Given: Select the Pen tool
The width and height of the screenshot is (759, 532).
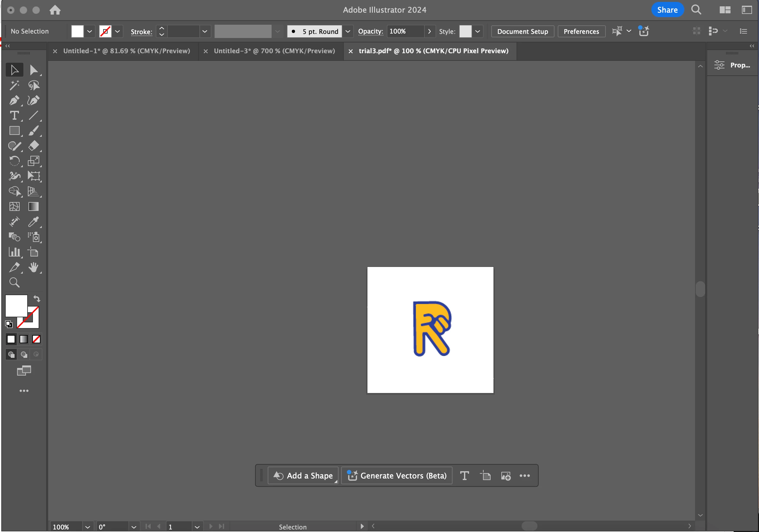Looking at the screenshot, I should (x=14, y=100).
